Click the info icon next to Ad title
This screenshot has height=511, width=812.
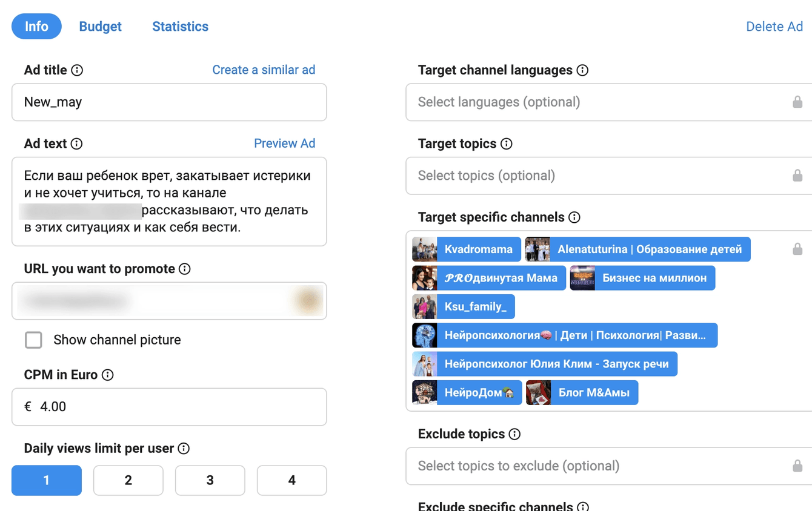point(77,70)
